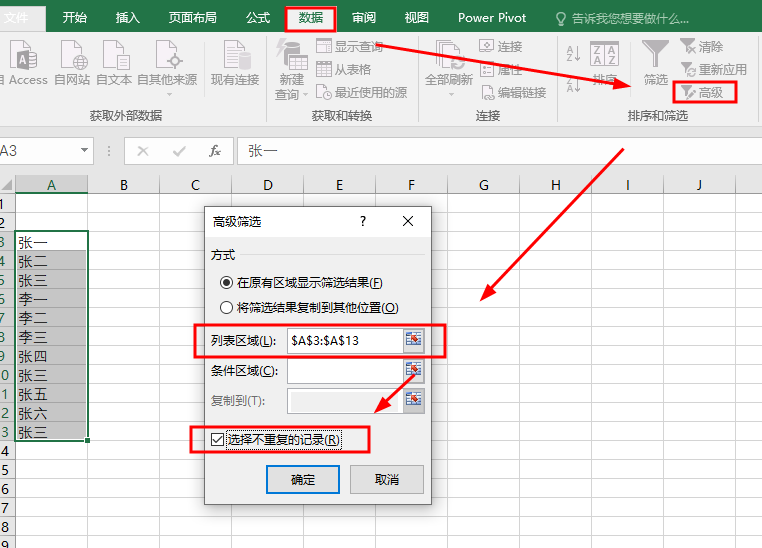Click 属性 properties in the ribbon
This screenshot has height=548, width=762.
[501, 69]
